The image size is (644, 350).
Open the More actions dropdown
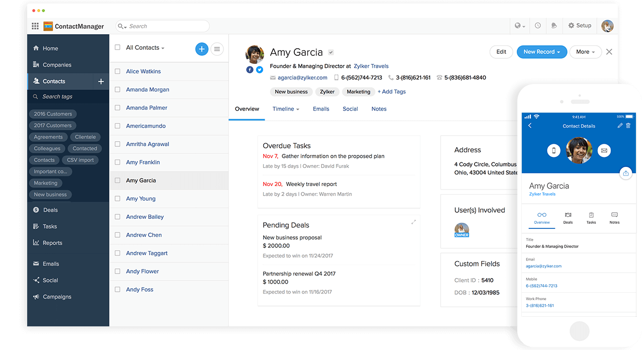pos(586,52)
